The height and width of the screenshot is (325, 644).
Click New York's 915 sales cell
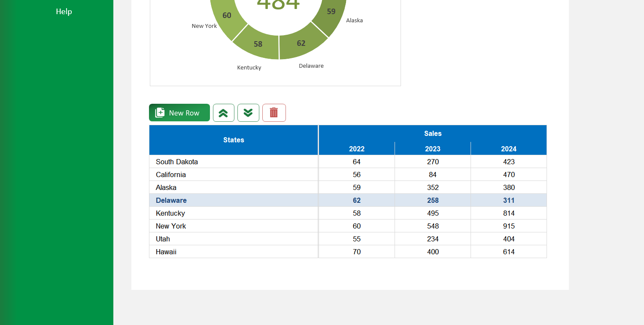[x=508, y=226]
